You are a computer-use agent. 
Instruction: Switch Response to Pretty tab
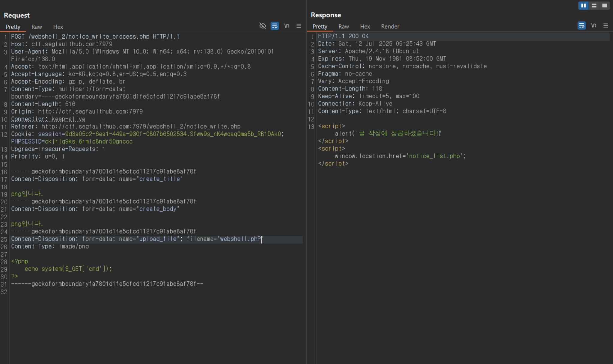tap(320, 26)
